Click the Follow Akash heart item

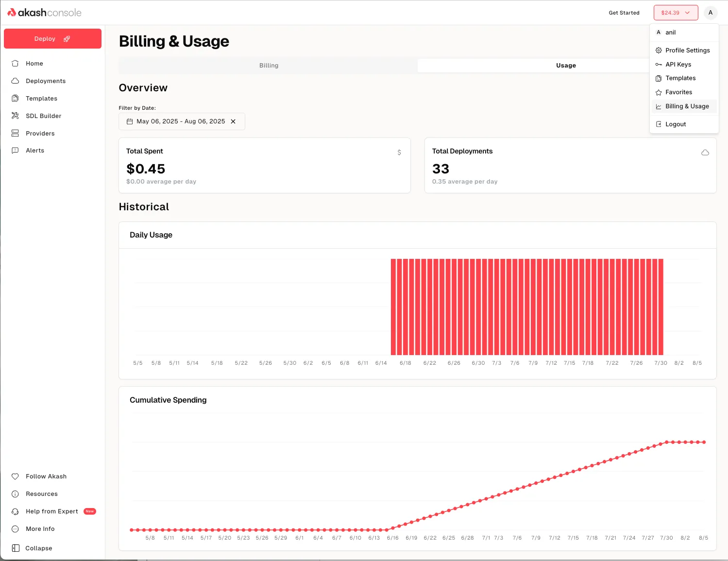point(46,476)
